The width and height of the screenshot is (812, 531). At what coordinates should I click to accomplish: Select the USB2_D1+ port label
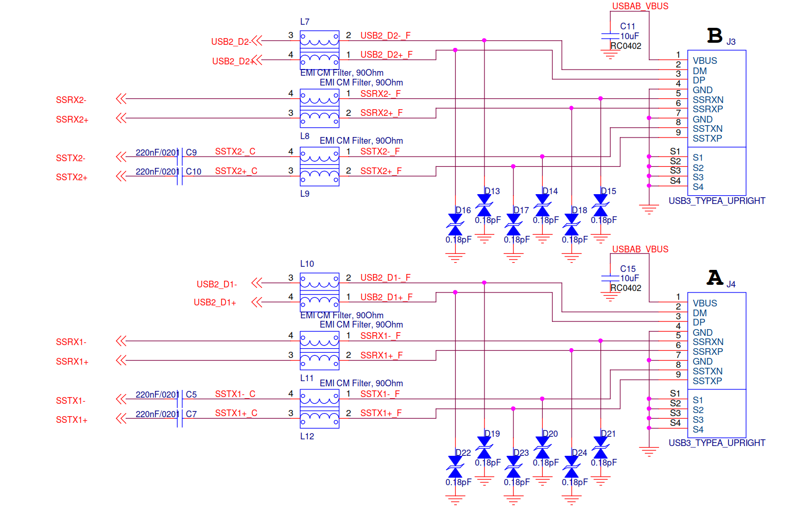point(215,302)
